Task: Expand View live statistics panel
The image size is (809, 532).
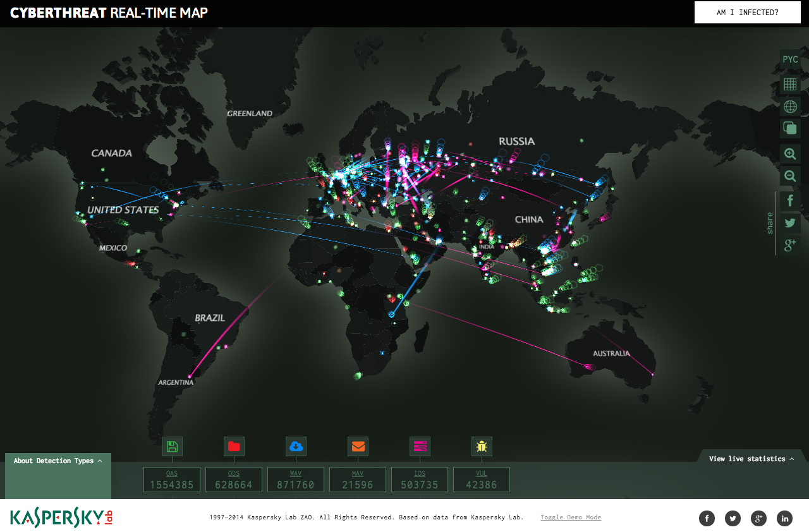Action: coord(751,459)
